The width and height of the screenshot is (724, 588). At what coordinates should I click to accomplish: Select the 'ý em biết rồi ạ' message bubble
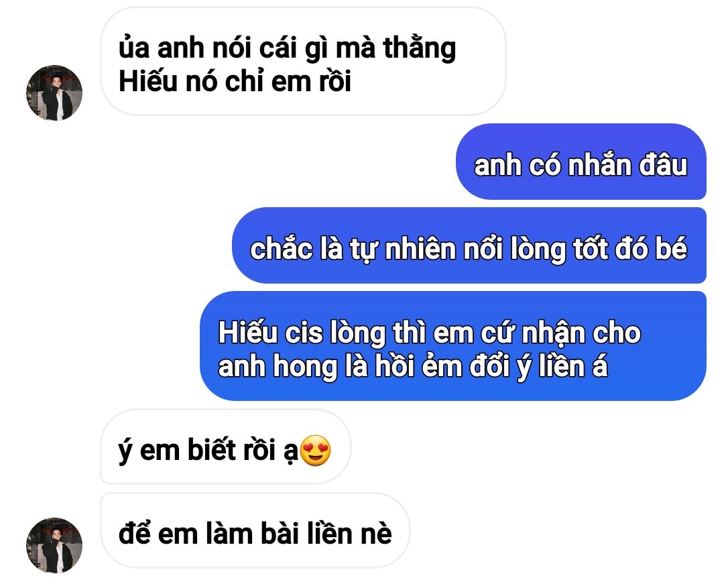point(226,447)
